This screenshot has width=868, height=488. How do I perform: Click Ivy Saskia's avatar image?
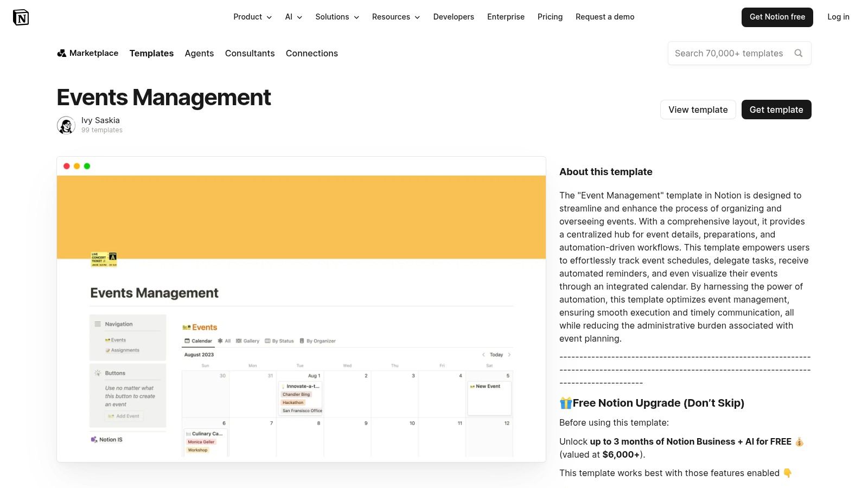tap(66, 125)
